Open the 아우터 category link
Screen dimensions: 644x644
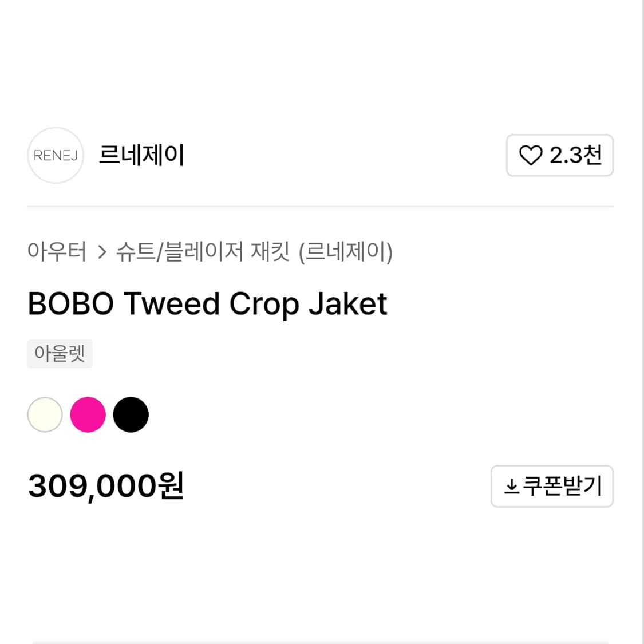click(57, 251)
